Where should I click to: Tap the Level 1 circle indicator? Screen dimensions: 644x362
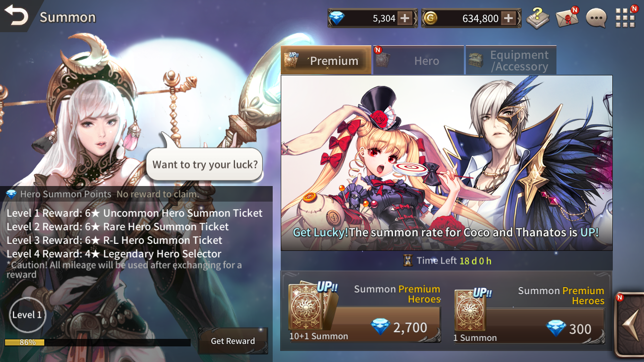click(27, 315)
